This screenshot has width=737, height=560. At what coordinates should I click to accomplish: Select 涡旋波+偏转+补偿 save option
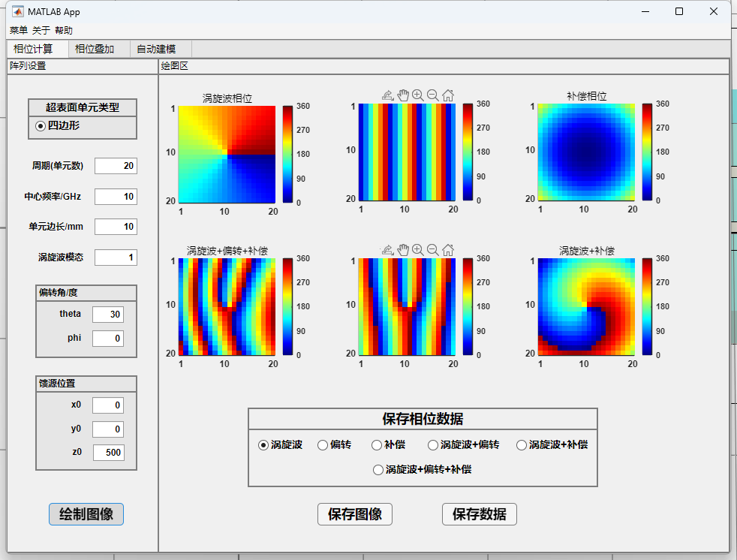click(378, 470)
